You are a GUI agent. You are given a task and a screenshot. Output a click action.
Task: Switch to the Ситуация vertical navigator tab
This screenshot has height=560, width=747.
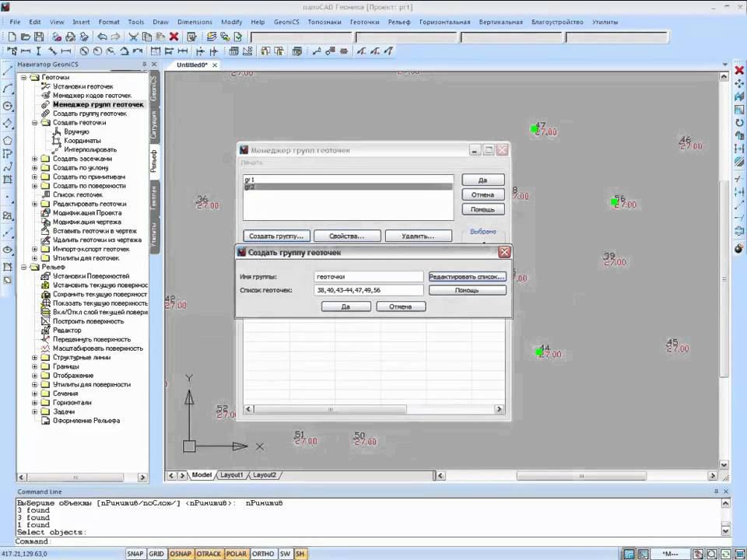coord(154,124)
